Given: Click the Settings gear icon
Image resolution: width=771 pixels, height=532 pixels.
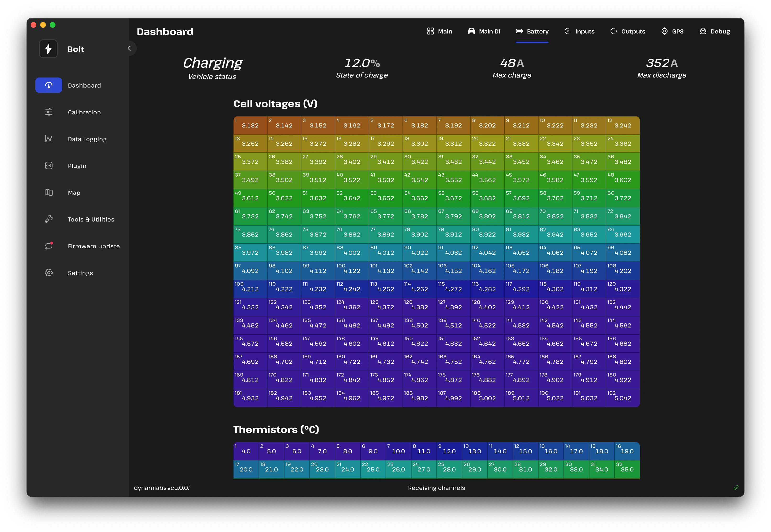Looking at the screenshot, I should point(49,273).
